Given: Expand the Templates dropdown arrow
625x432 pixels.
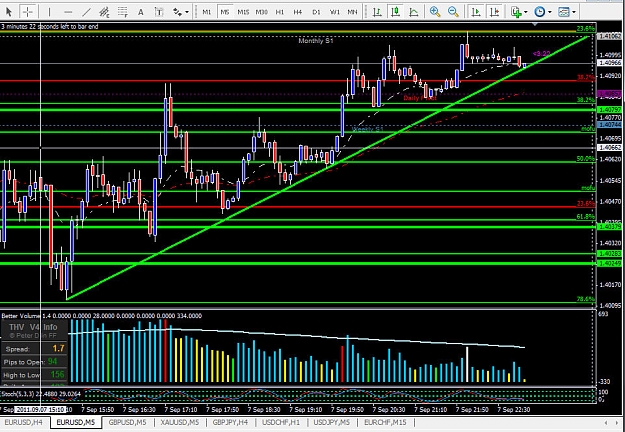Looking at the screenshot, I should point(574,12).
